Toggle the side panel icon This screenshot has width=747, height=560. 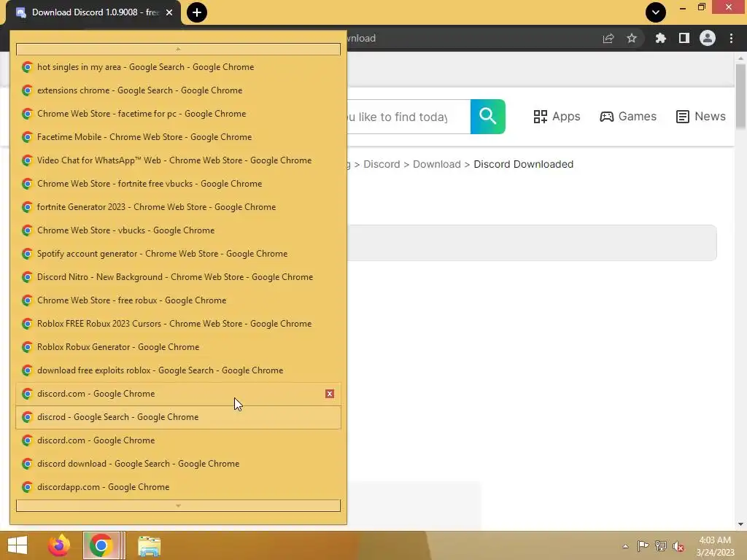[x=684, y=38]
